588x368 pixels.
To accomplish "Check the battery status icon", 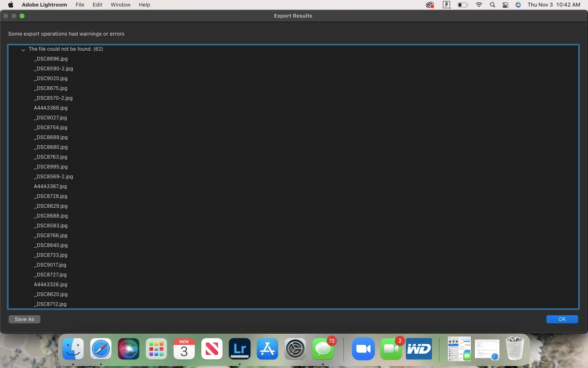I will point(463,5).
